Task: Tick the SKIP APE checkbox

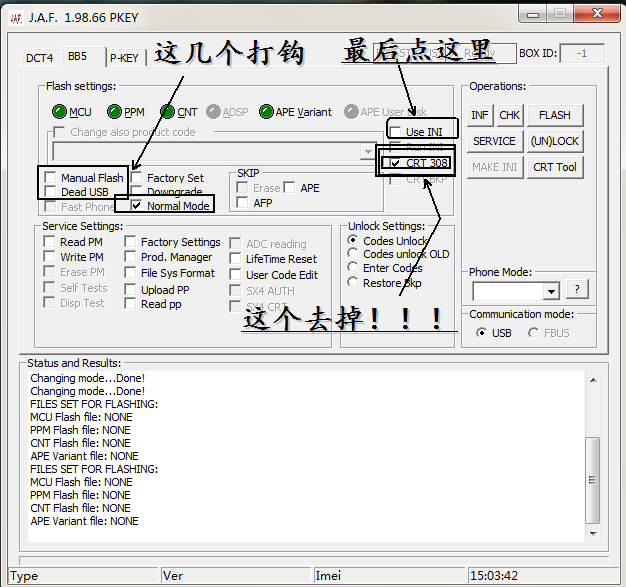Action: coord(289,187)
